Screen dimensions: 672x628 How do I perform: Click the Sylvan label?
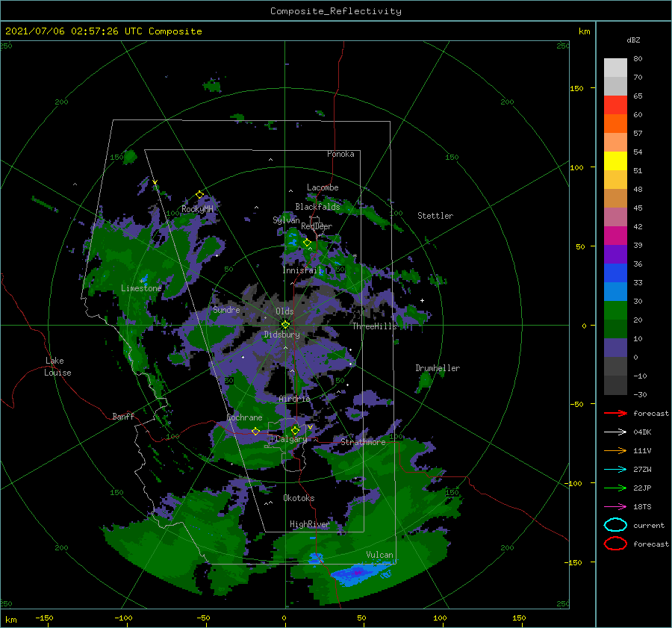coord(286,220)
